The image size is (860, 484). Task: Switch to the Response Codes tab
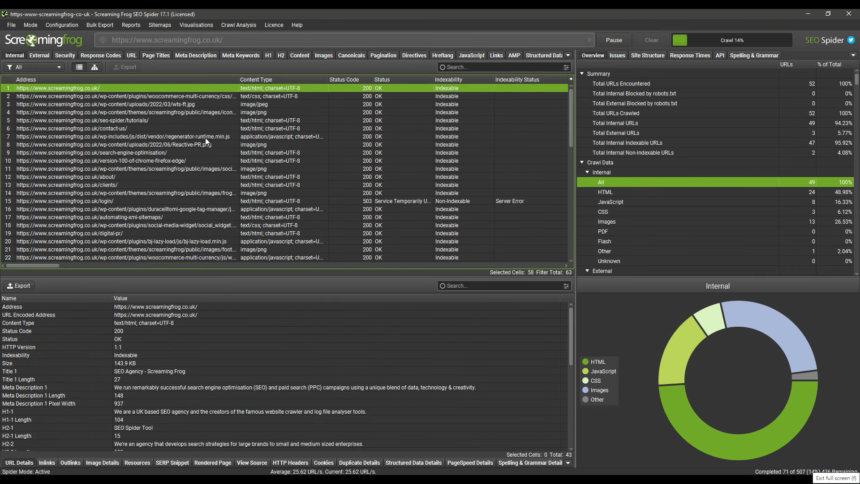tap(100, 56)
